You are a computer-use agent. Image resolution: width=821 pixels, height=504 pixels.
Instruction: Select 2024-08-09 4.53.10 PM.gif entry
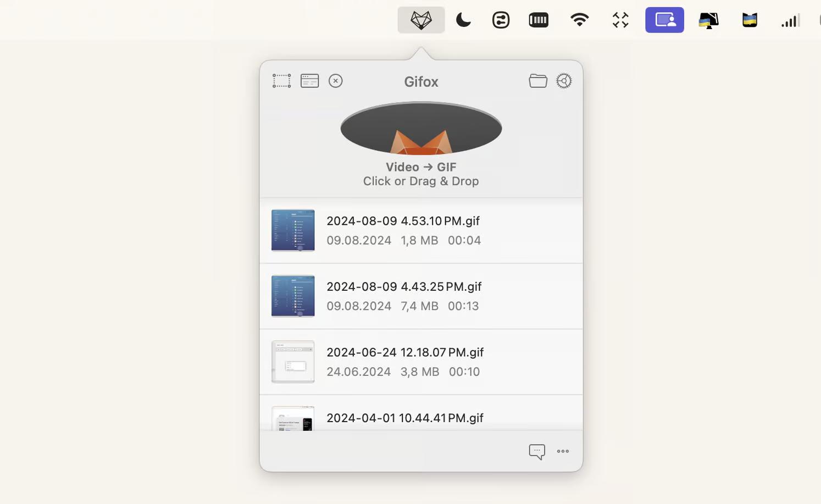[x=421, y=231]
